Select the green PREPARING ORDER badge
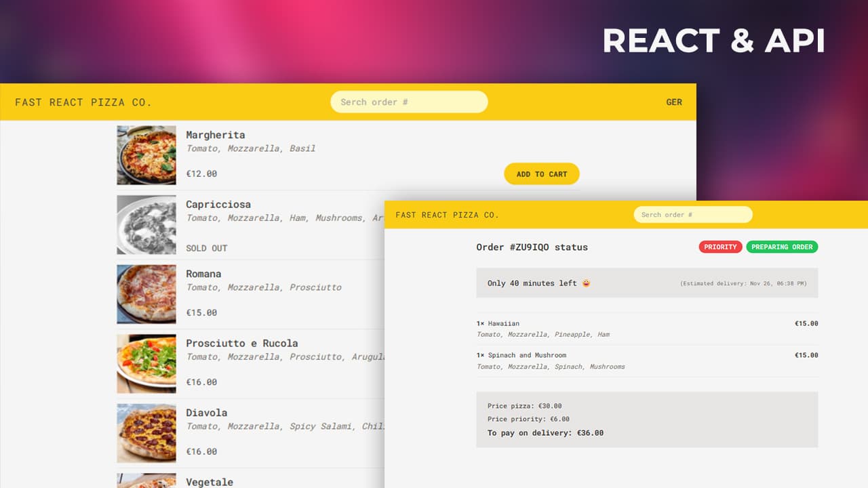 click(782, 247)
